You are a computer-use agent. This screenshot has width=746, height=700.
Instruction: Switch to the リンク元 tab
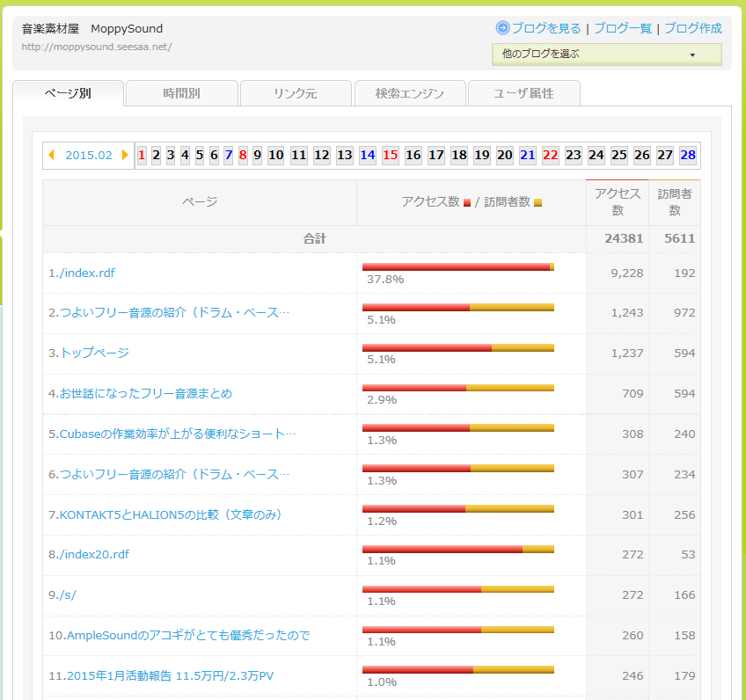[295, 93]
